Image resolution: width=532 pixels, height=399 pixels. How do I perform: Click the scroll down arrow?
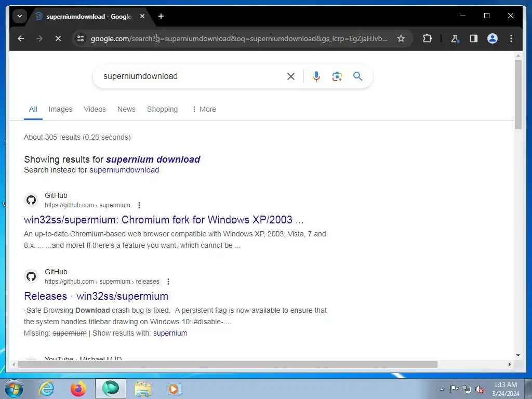[518, 355]
